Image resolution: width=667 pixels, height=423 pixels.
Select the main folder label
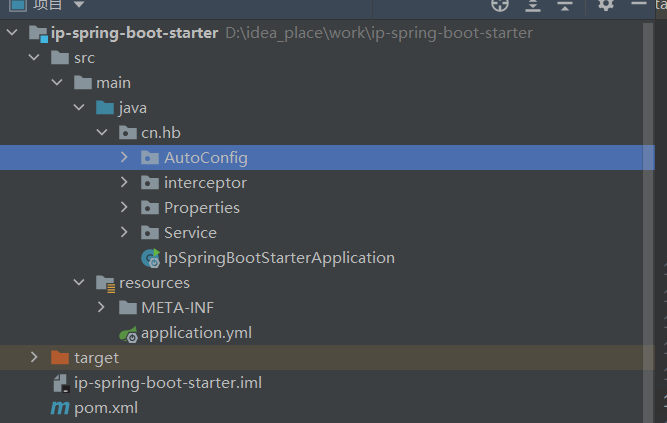(x=113, y=83)
